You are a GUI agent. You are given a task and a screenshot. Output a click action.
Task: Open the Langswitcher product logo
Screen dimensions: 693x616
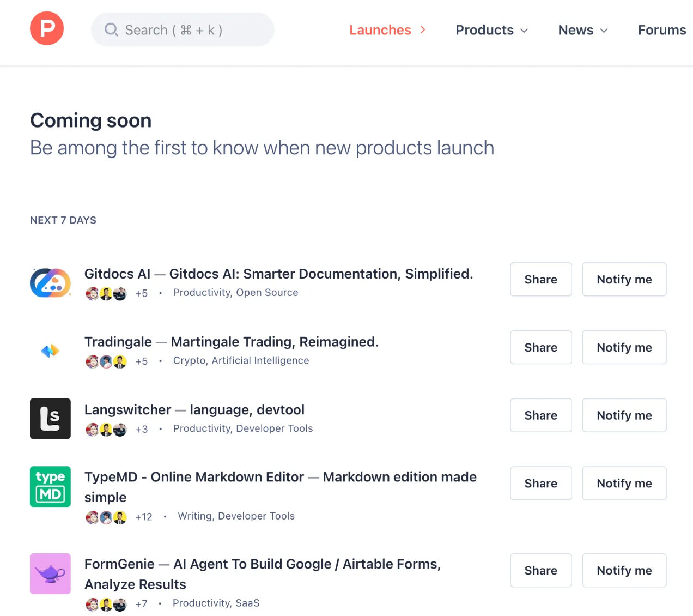(50, 419)
